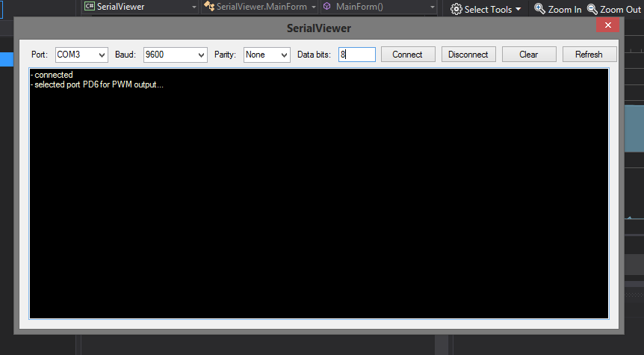The image size is (644, 355).
Task: Click inside the black serial output console
Action: pos(319,193)
